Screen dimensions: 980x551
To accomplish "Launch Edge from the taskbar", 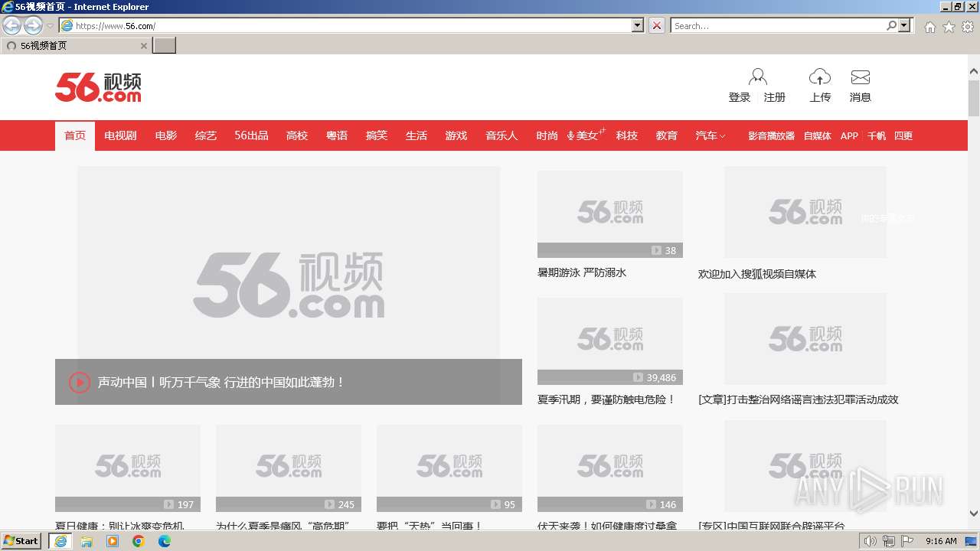I will click(x=165, y=541).
